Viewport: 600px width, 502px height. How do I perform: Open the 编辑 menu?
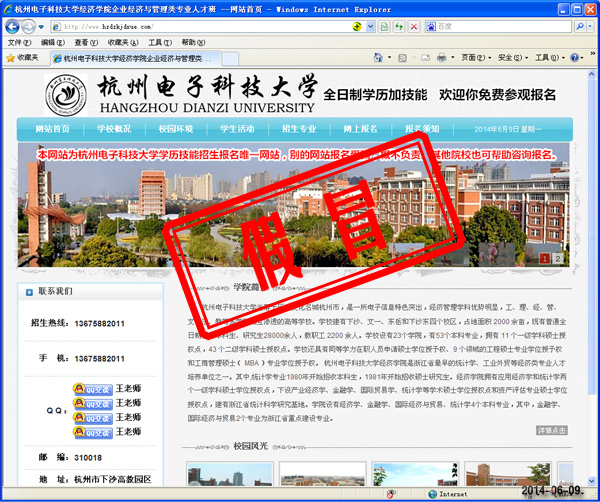53,42
